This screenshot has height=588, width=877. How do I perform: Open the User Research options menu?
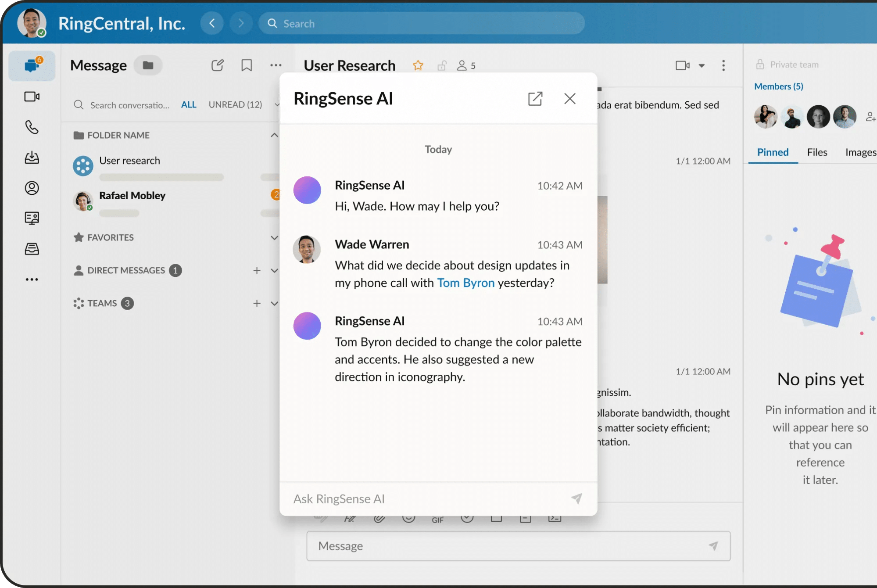(x=723, y=65)
